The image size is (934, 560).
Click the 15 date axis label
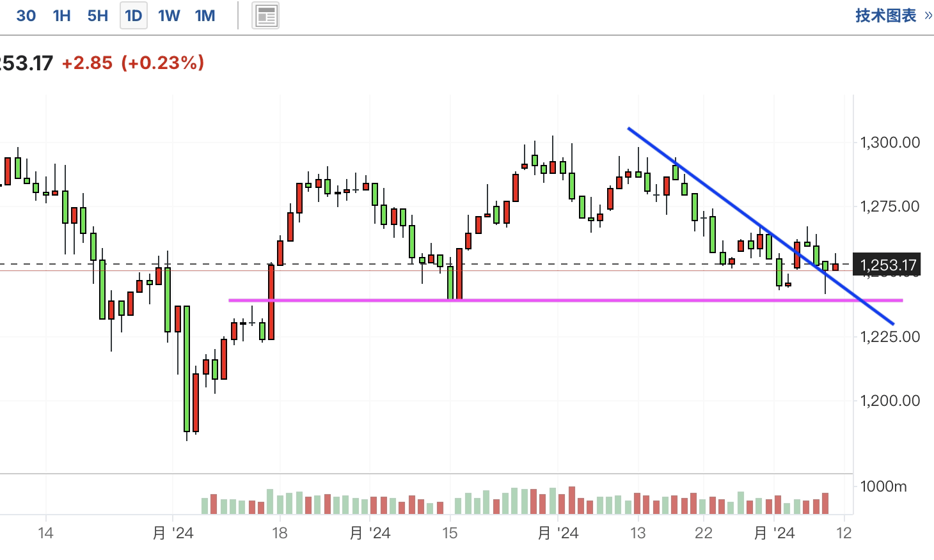450,533
